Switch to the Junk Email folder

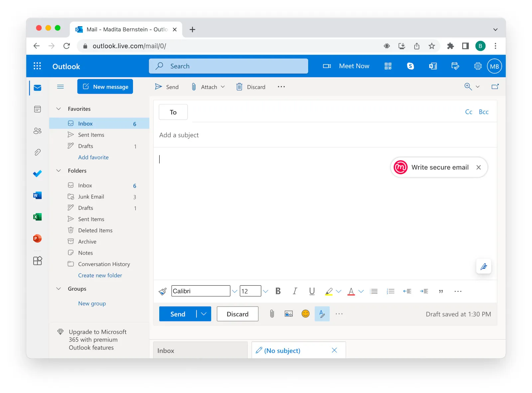[91, 196]
